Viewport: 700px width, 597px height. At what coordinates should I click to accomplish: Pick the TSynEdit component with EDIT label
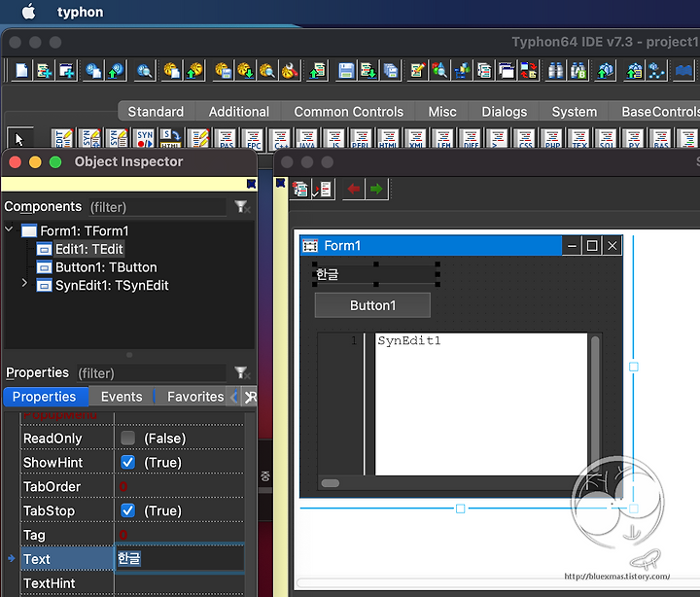62,138
